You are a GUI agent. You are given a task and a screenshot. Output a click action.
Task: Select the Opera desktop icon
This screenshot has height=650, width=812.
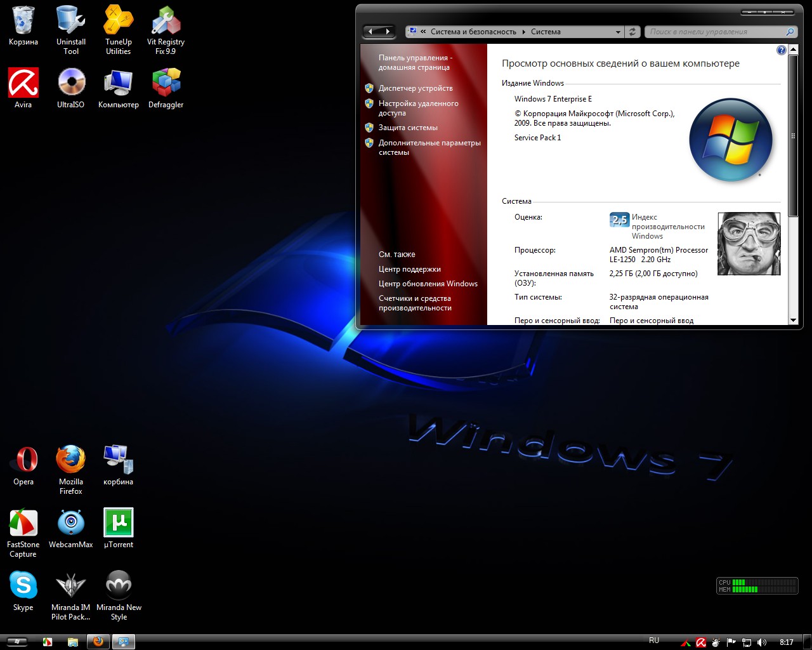(23, 465)
